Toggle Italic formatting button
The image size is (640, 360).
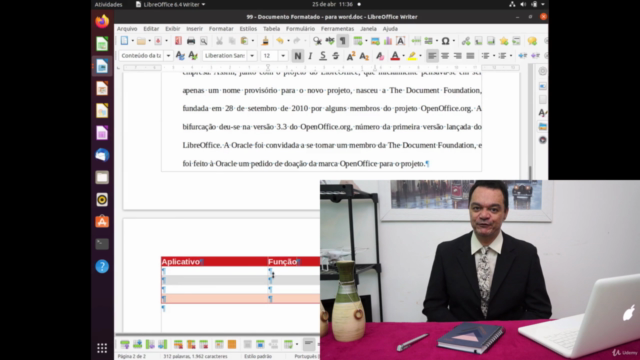(x=310, y=56)
